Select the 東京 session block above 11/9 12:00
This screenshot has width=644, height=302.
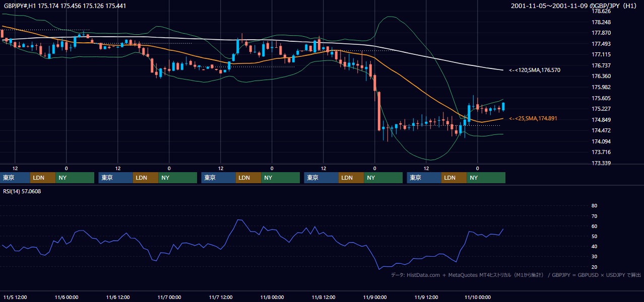point(424,178)
